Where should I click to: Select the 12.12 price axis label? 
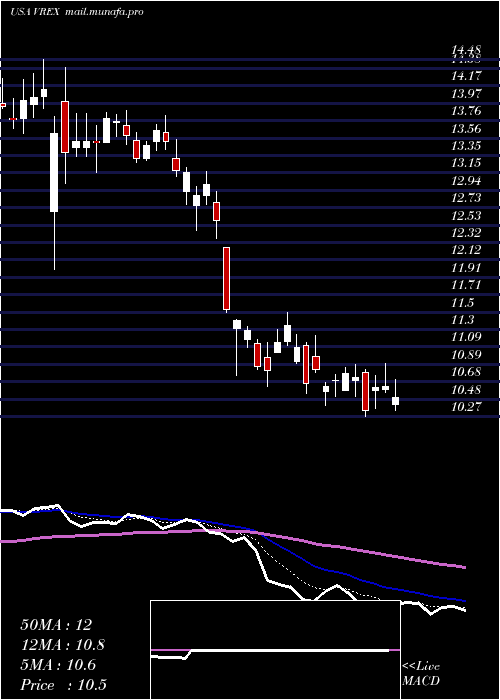point(467,250)
